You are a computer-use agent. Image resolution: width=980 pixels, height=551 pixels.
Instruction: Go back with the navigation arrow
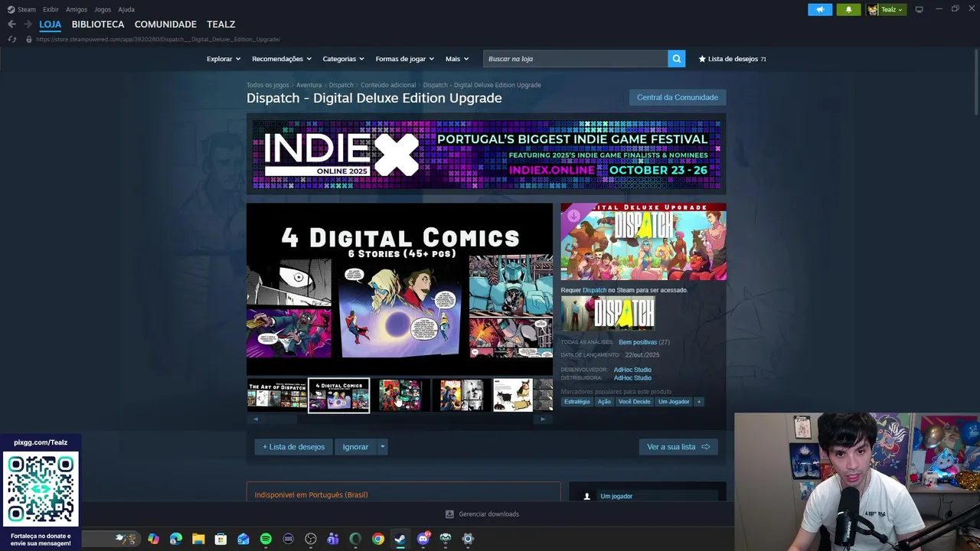click(11, 24)
